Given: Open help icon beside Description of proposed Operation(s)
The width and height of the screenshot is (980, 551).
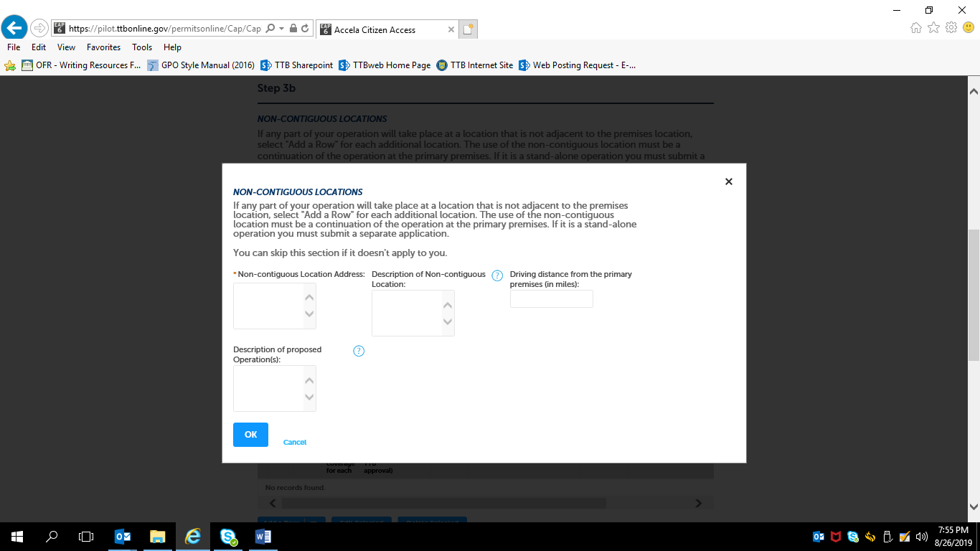Looking at the screenshot, I should coord(359,351).
